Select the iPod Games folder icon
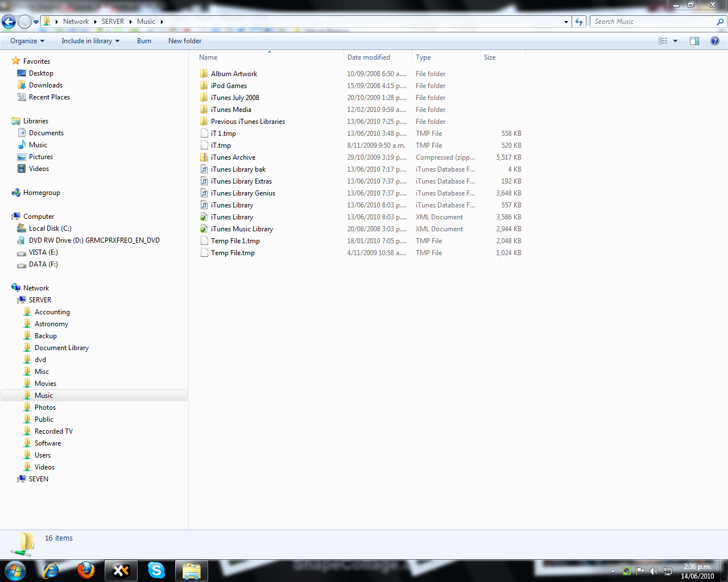This screenshot has width=728, height=582. pos(204,86)
